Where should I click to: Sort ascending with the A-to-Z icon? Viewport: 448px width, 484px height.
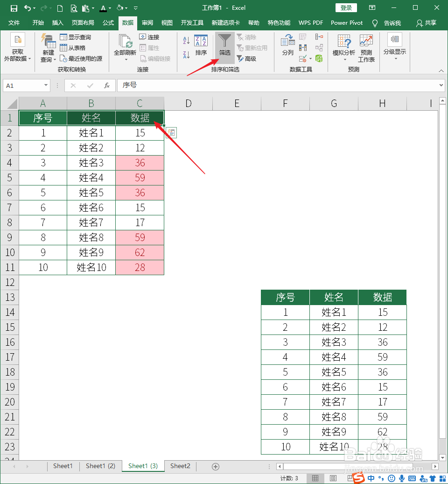186,40
